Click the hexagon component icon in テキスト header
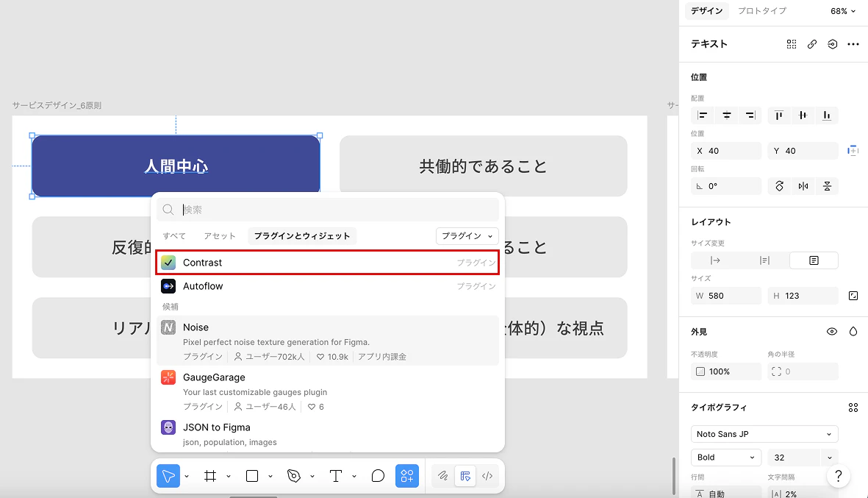 [x=833, y=44]
